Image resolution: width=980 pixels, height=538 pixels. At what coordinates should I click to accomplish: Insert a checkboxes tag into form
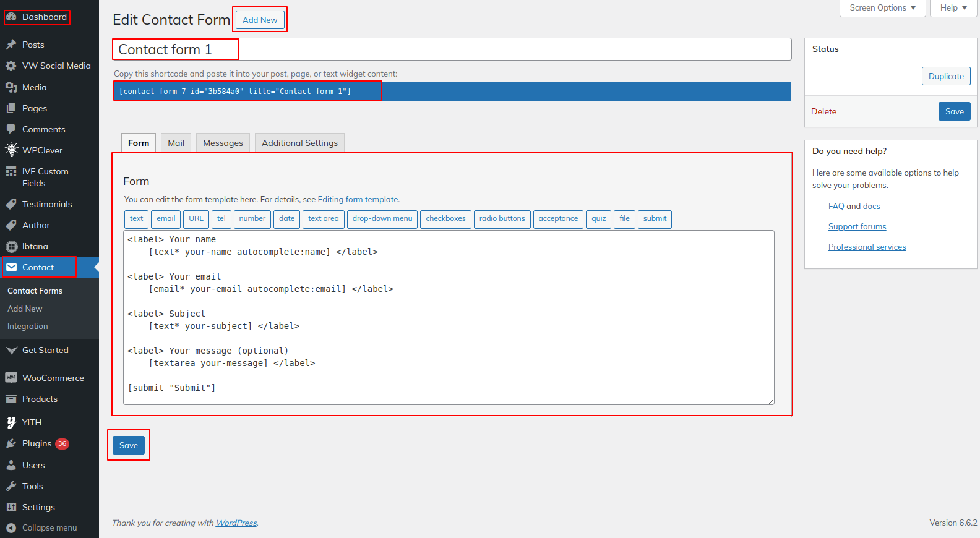(x=445, y=219)
